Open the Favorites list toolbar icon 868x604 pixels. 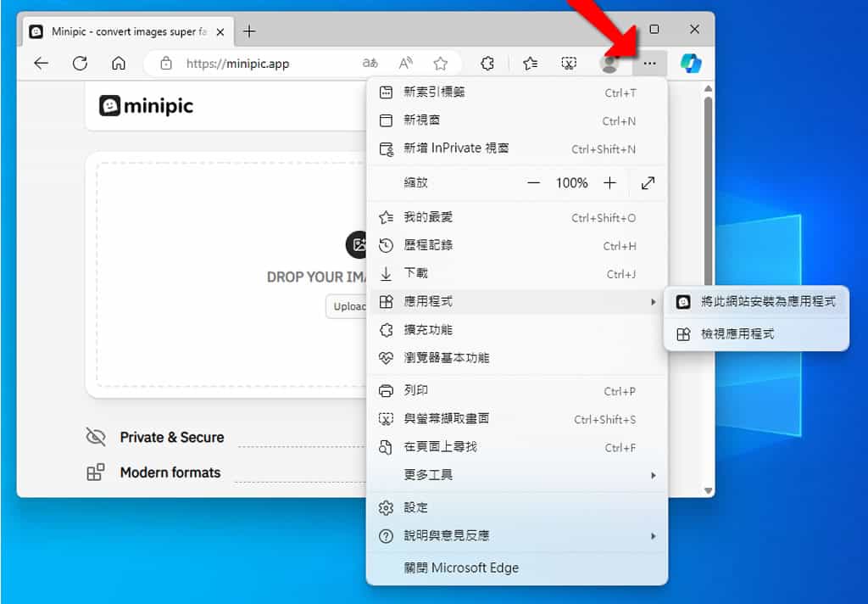point(531,63)
